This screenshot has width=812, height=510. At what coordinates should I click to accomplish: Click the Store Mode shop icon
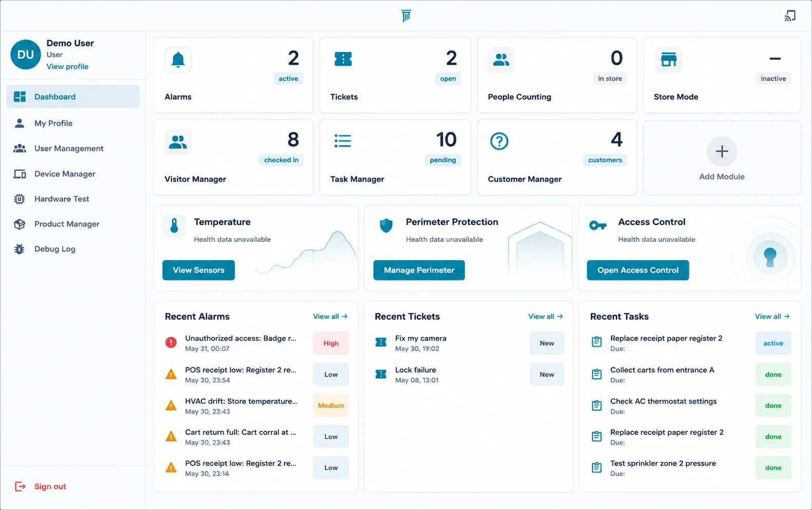click(668, 60)
